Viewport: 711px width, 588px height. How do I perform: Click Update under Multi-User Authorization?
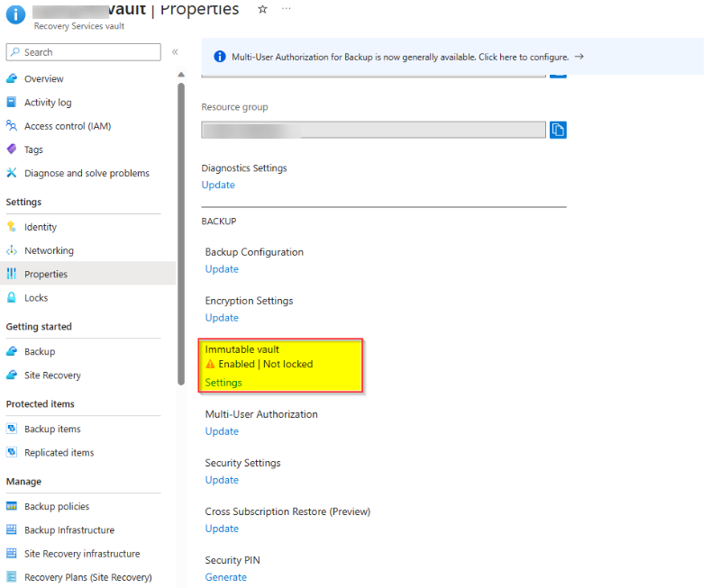click(222, 431)
